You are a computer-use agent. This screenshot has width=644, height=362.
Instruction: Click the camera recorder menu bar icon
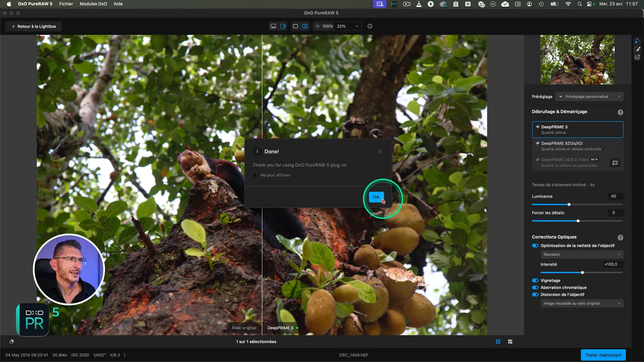point(407,4)
